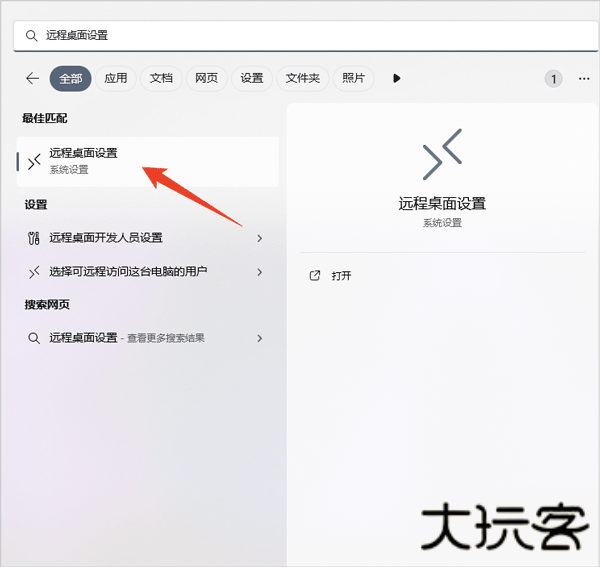
Task: Click 打开 to open remote desktop settings
Action: coord(342,275)
